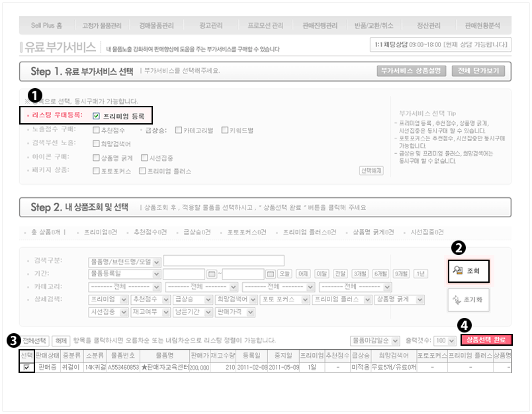Click the 초기화 reset button with icon
This screenshot has width=532, height=414.
coord(468,300)
